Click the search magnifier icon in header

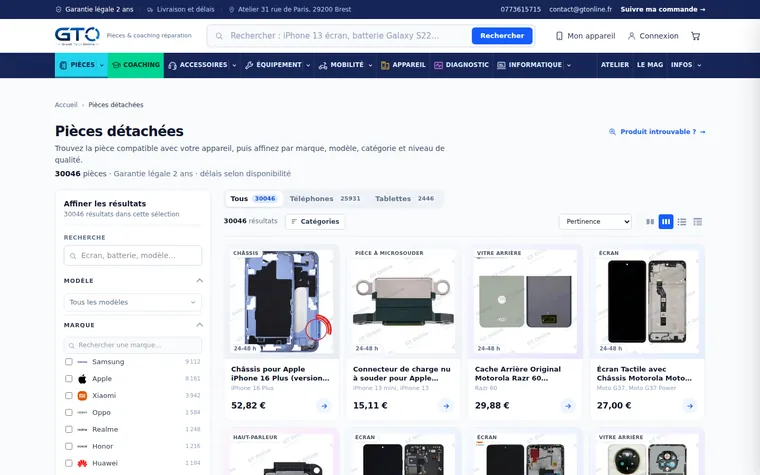pos(219,36)
